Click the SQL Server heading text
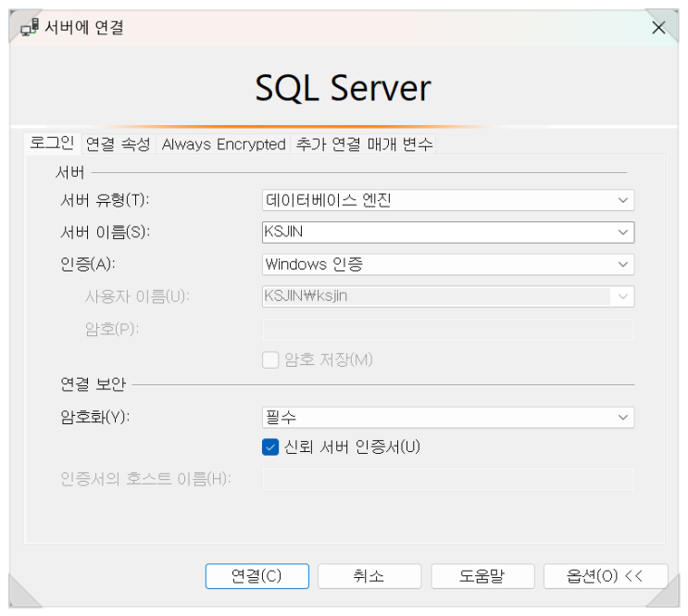The image size is (688, 616). pos(344,88)
